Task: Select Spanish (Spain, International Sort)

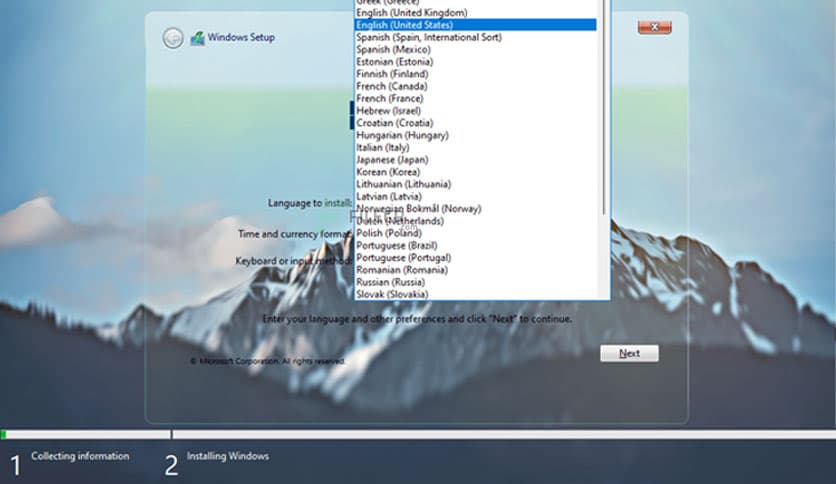Action: point(476,37)
